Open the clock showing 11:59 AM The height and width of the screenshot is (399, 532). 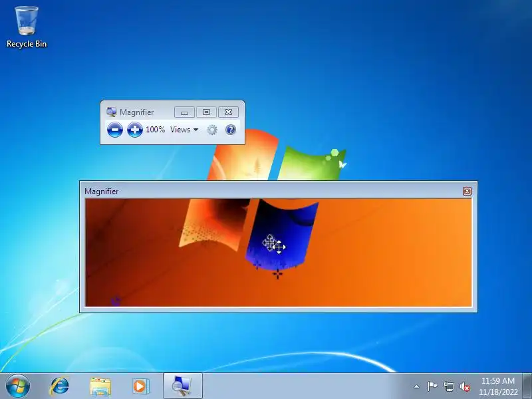coord(498,386)
